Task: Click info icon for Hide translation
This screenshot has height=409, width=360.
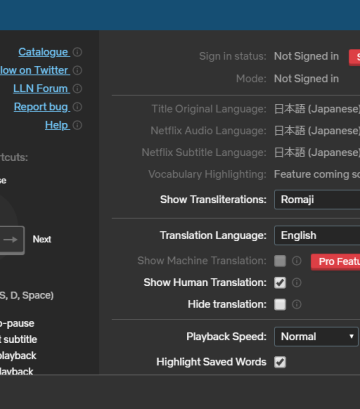Action: [297, 304]
